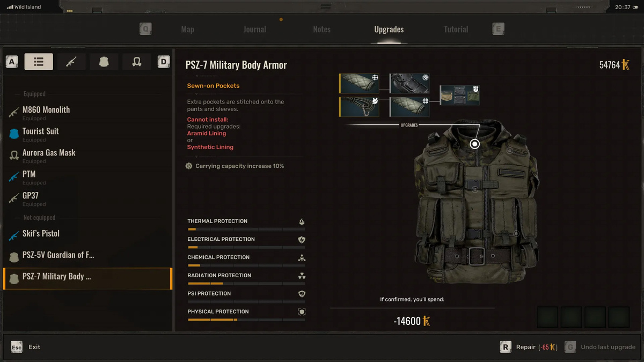Click the Aurora Gas Mask icon
The width and height of the screenshot is (644, 362).
tap(14, 155)
